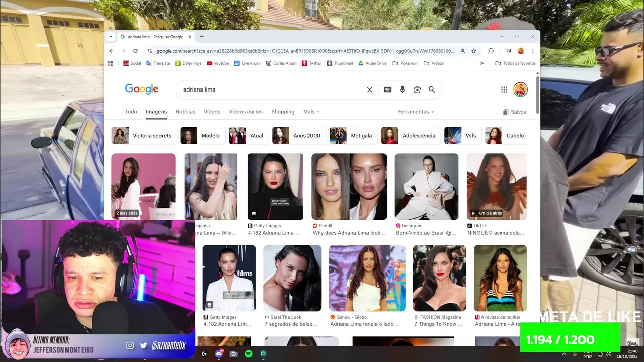The height and width of the screenshot is (362, 644).
Task: Open Chrome three-dot menu
Action: click(533, 51)
